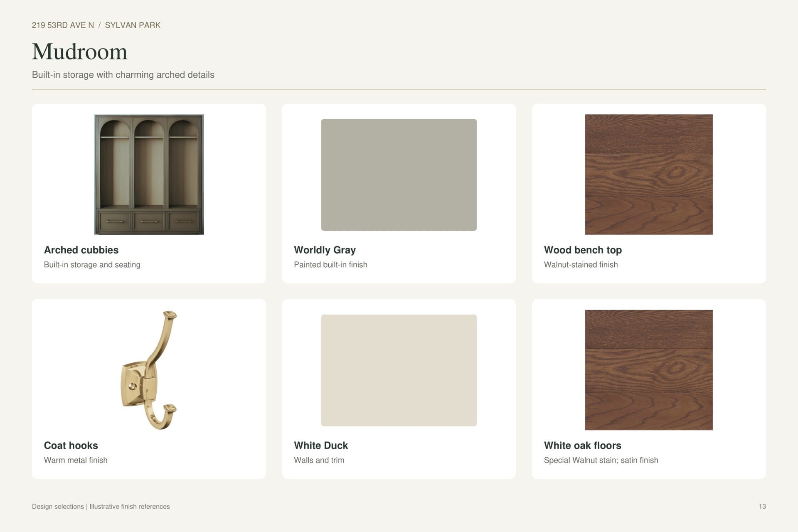Click the address text 219 53RD AVE N
The height and width of the screenshot is (532, 798).
[63, 25]
